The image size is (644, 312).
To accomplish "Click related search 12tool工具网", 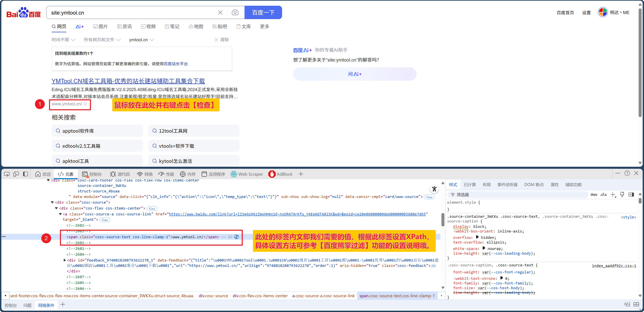I will point(194,131).
